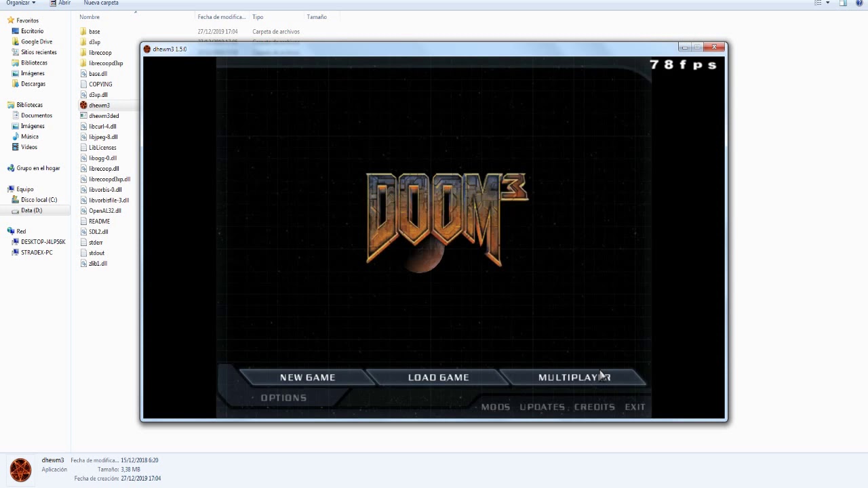Open the Data (D:) drive

click(31, 211)
